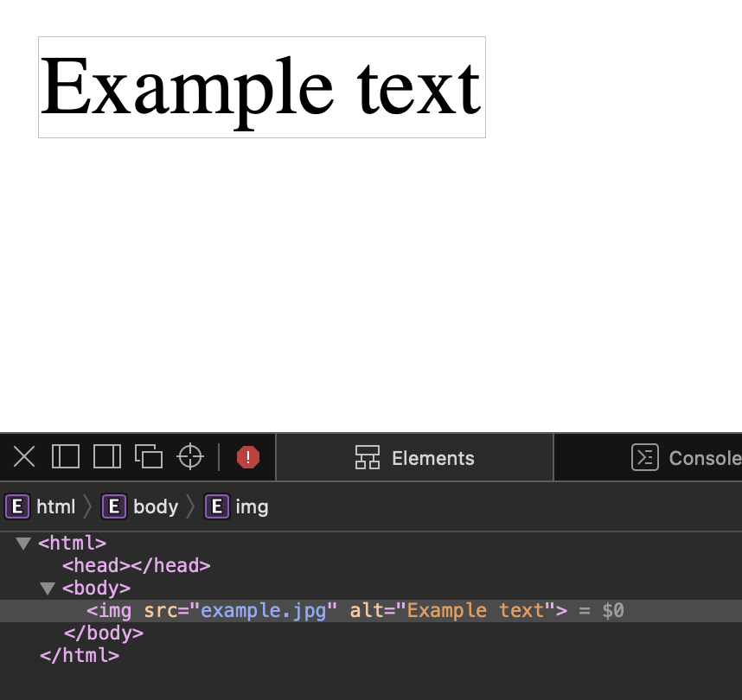Dock the inspector to the left side
Image resolution: width=742 pixels, height=700 pixels.
[x=66, y=457]
